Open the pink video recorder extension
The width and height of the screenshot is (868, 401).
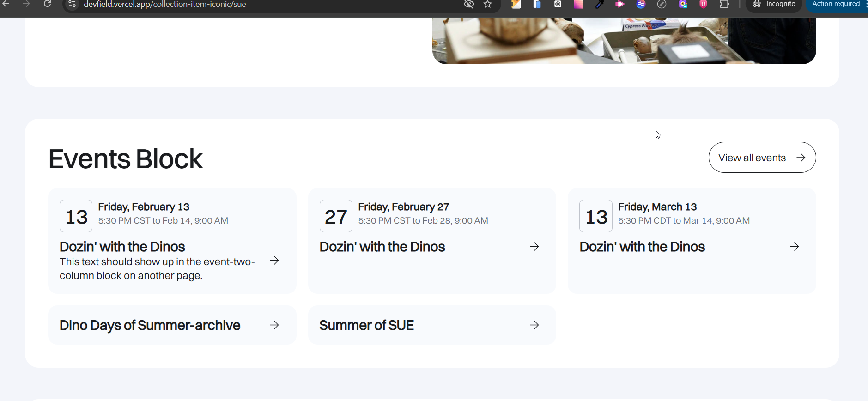[620, 4]
